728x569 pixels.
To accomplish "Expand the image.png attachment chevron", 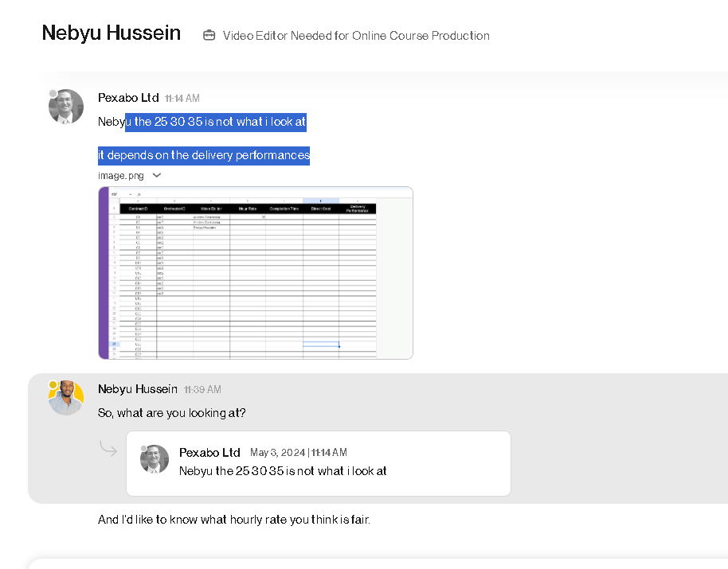I will pos(156,175).
